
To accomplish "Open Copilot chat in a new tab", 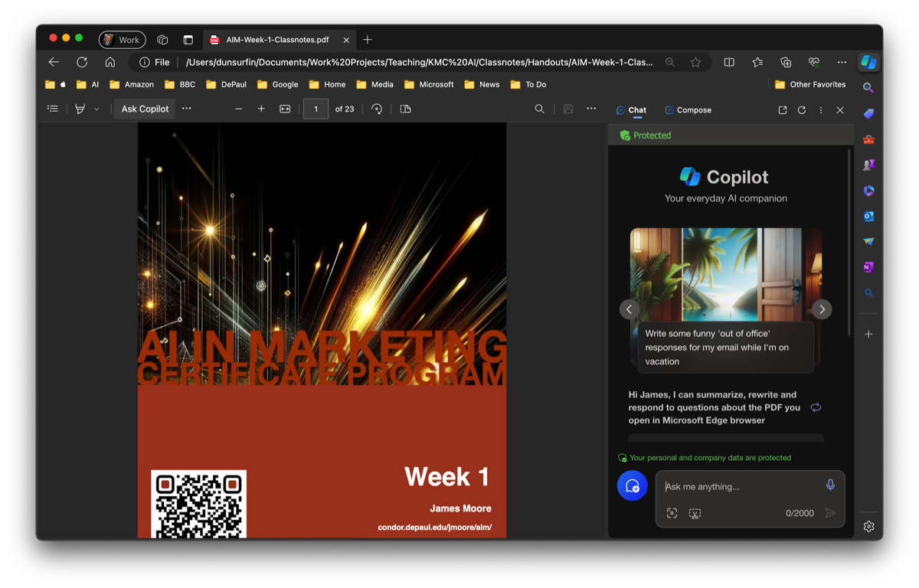I will (783, 110).
